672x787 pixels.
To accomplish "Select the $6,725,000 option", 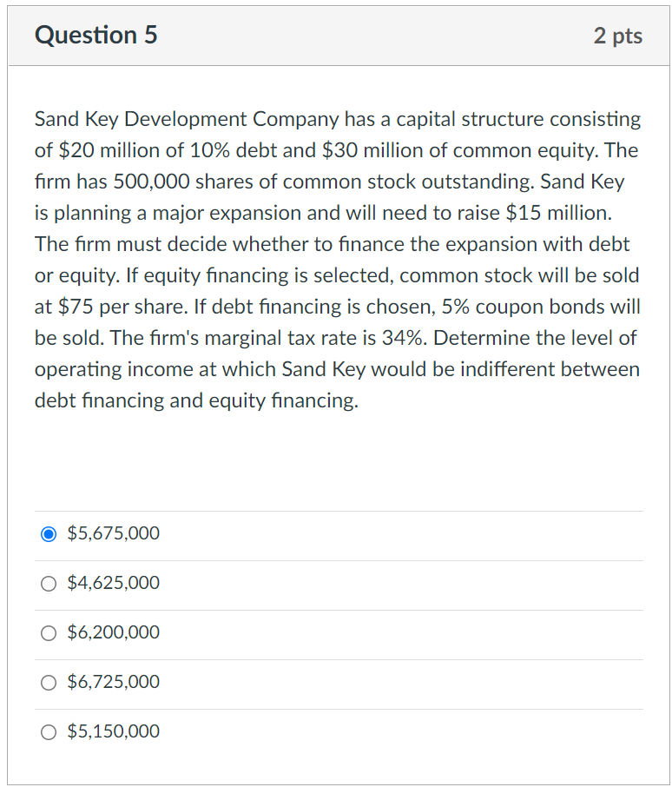I will (x=49, y=682).
